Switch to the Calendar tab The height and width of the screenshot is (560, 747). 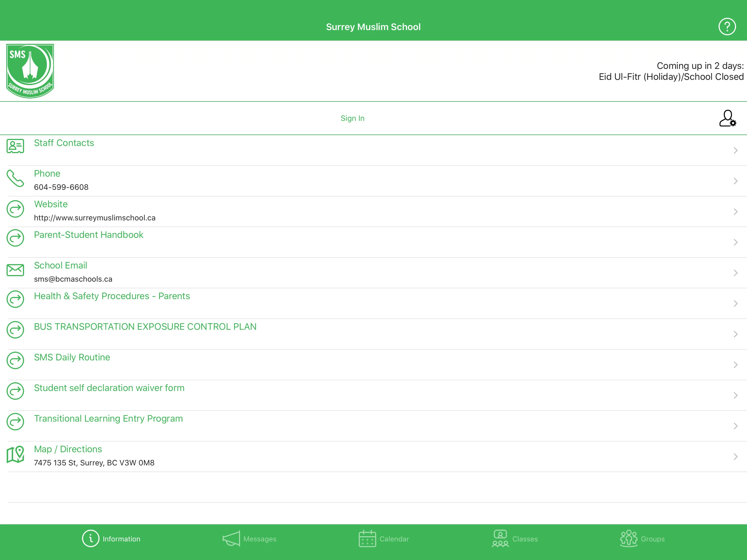[x=384, y=539]
